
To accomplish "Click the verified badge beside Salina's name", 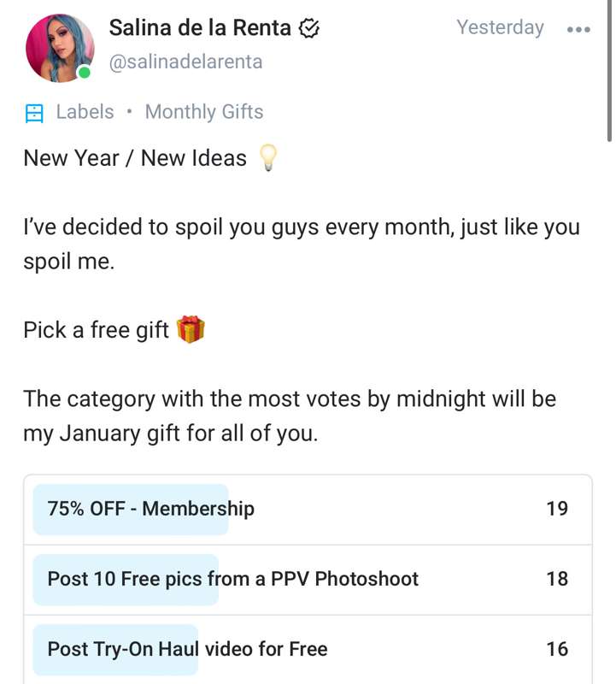I will 309,28.
